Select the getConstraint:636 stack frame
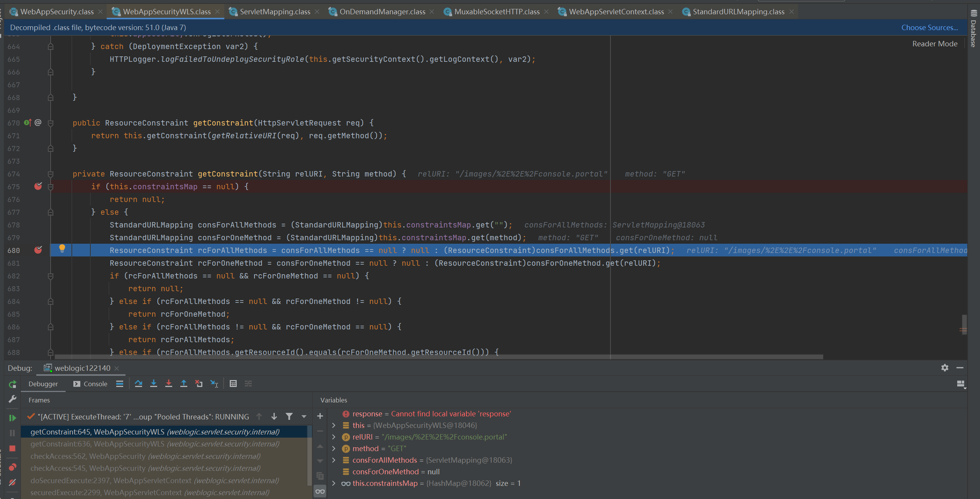 click(164, 444)
